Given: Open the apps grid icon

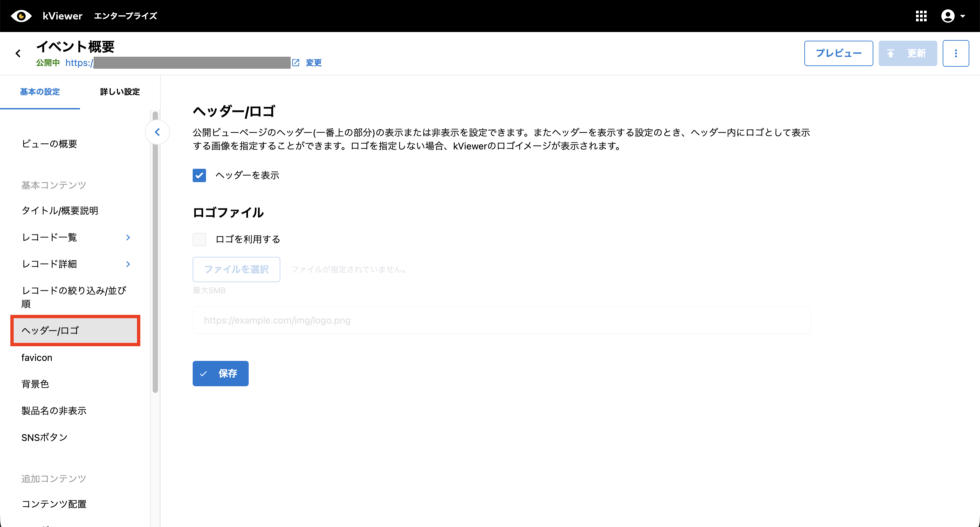Looking at the screenshot, I should click(921, 16).
